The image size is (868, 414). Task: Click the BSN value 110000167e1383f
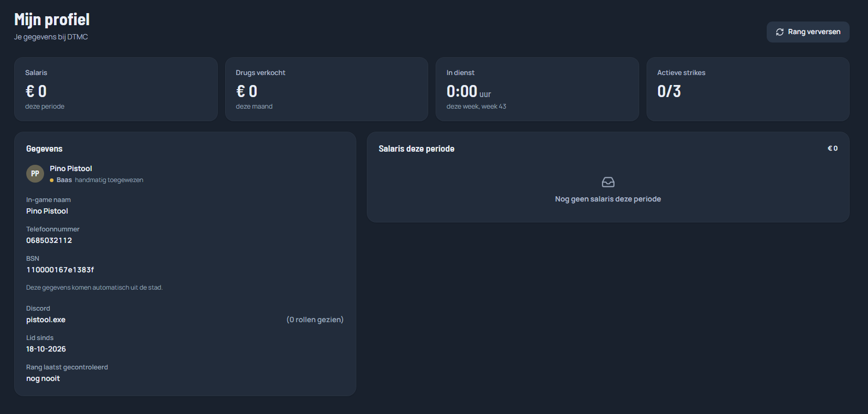(x=60, y=270)
